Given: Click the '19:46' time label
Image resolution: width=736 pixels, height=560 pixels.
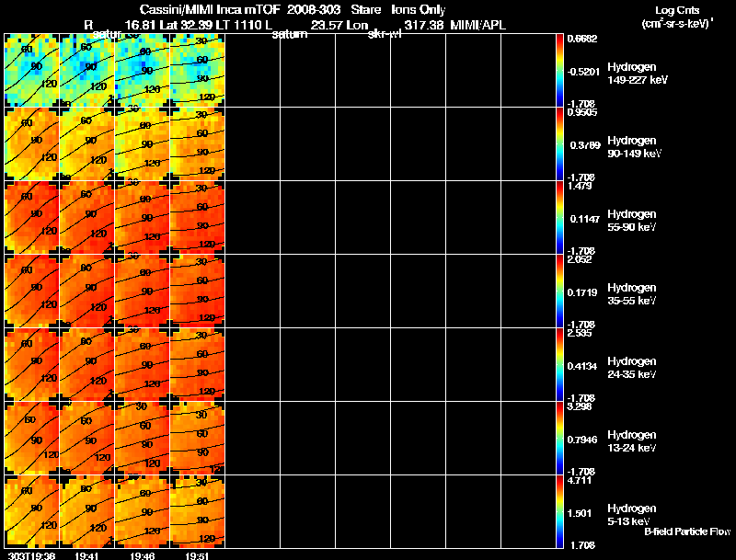Looking at the screenshot, I should tap(142, 555).
